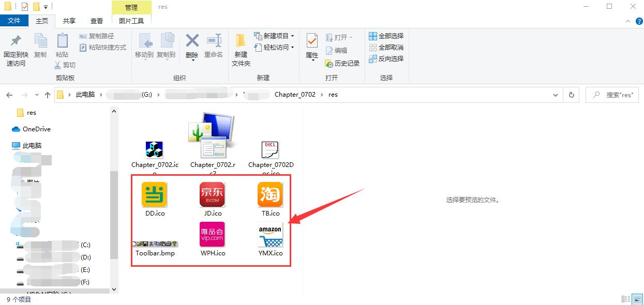Select the DD.ico Dangdang icon file
Viewport: 644px width, 305px height.
(x=155, y=199)
